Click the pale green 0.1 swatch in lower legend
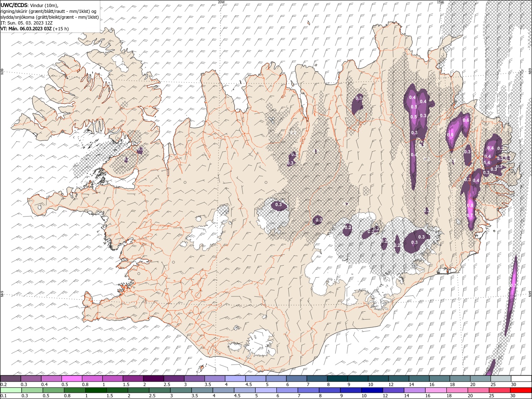Image resolution: width=532 pixels, height=399 pixels. click(x=11, y=390)
